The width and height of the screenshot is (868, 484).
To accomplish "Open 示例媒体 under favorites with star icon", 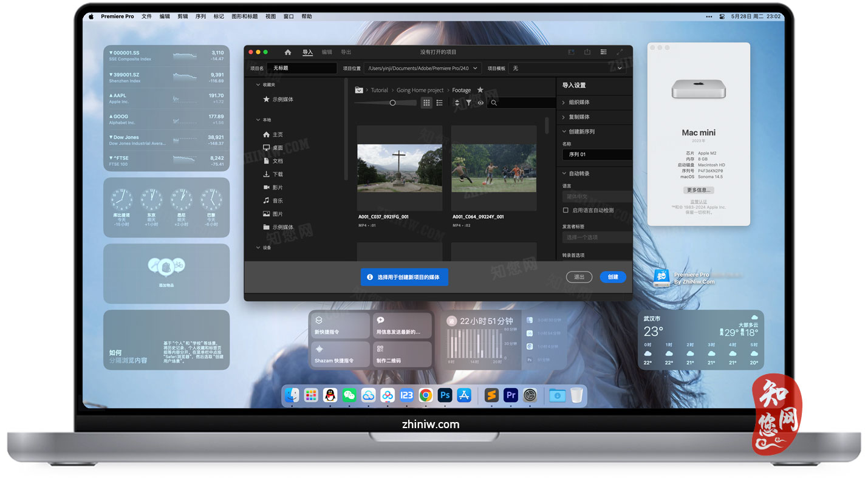I will coord(278,100).
